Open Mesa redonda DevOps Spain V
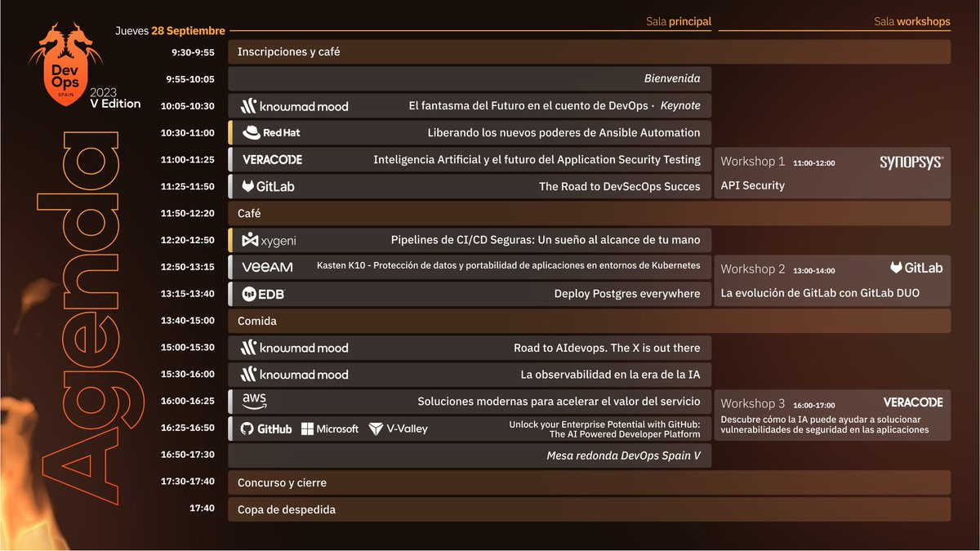 click(x=623, y=455)
